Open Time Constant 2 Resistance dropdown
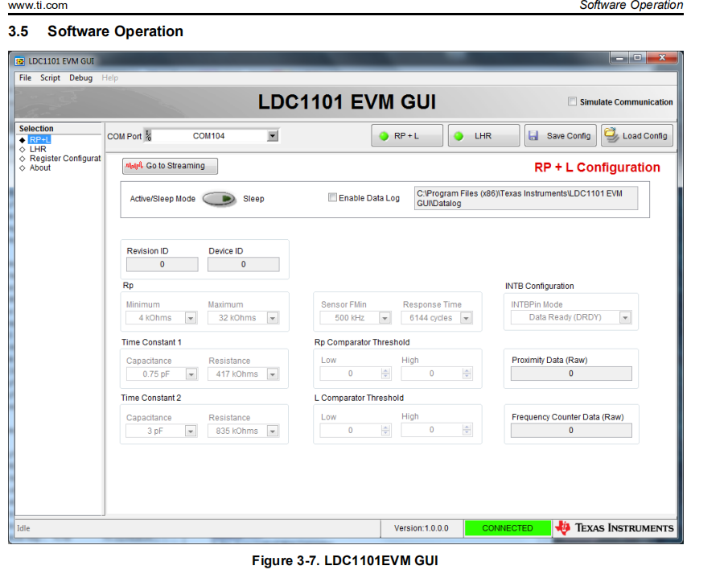The width and height of the screenshot is (728, 574). point(273,432)
